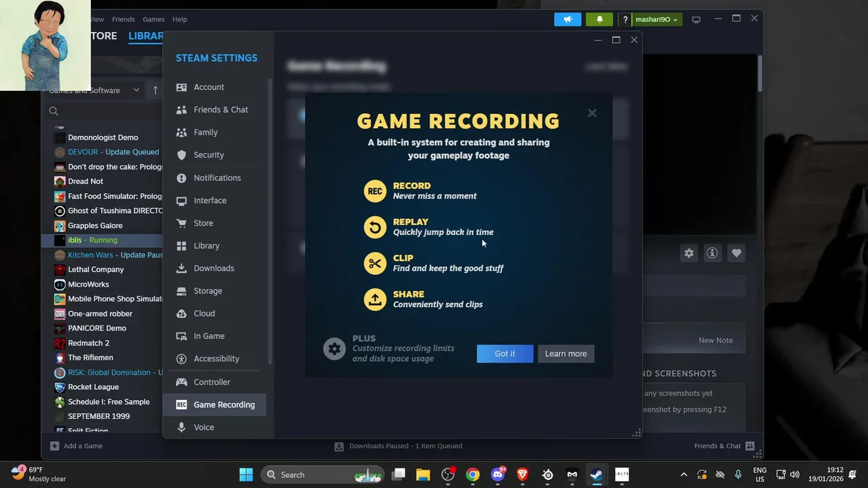Click Add a Game

tap(75, 446)
